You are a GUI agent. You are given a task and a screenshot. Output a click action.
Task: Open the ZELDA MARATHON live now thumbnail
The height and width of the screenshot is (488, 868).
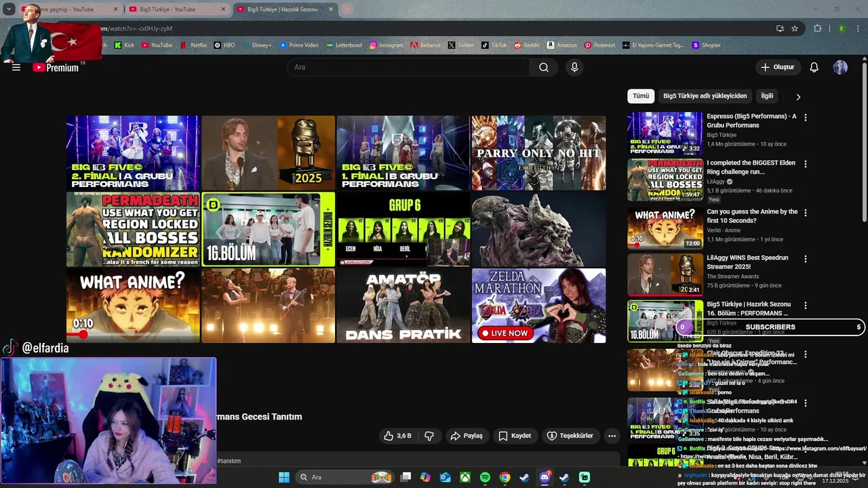pos(538,306)
